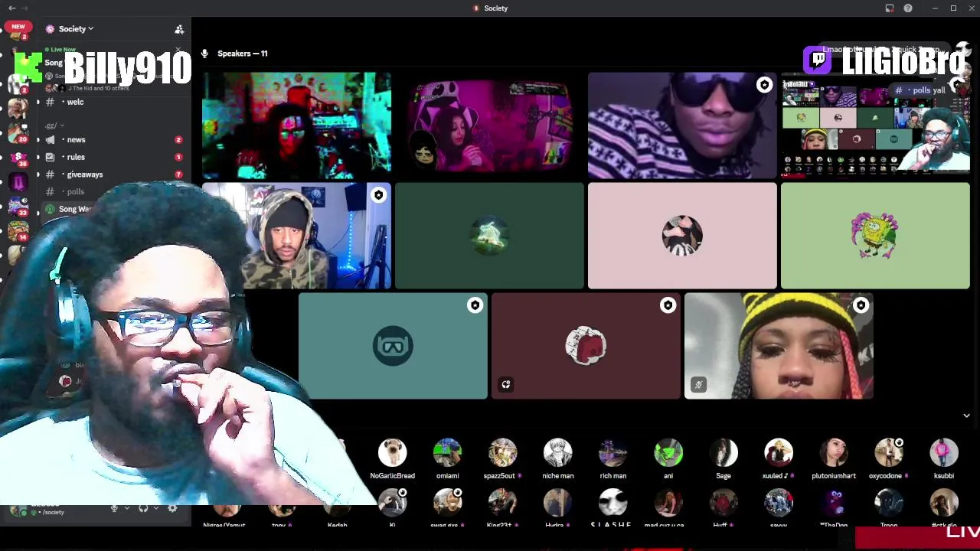
Task: Open oxycodone audience avatar
Action: (x=889, y=452)
